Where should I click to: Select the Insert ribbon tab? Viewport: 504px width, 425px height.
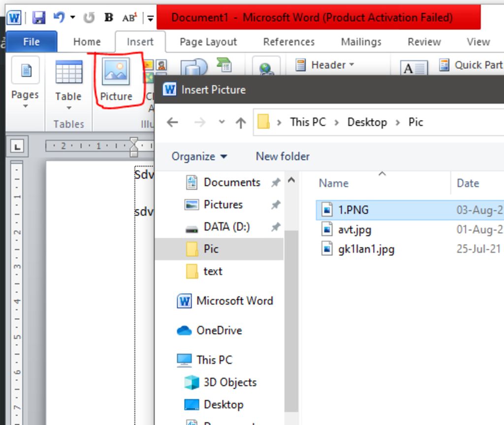(x=140, y=42)
